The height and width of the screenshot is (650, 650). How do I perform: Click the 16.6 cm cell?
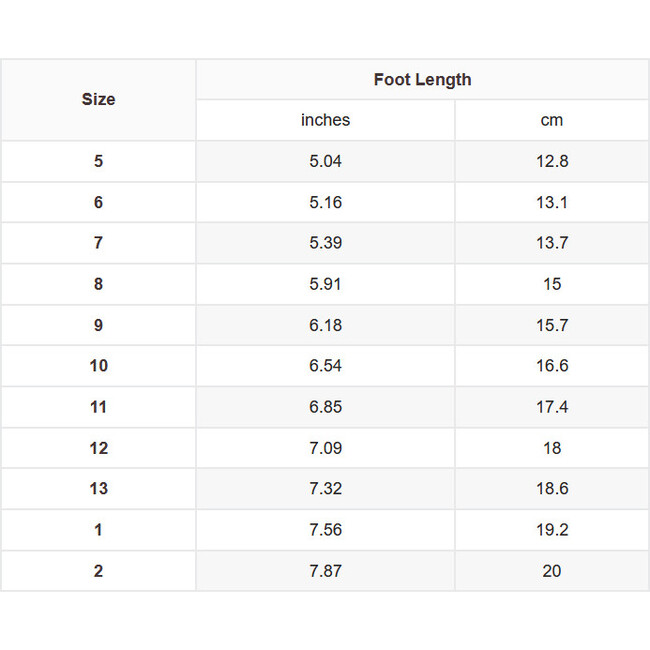(x=552, y=366)
